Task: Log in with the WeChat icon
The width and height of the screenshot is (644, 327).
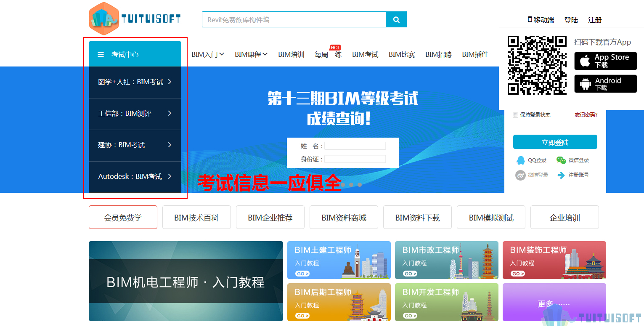Action: [x=561, y=160]
